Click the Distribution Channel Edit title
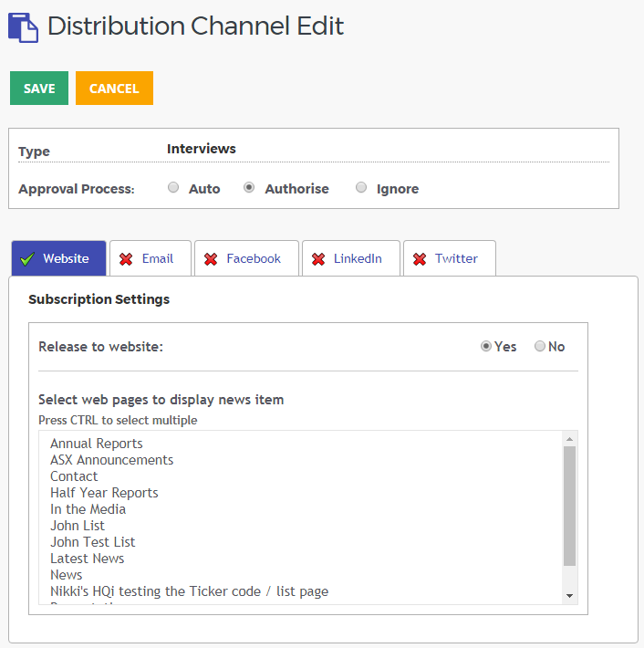The image size is (644, 648). pos(195,26)
